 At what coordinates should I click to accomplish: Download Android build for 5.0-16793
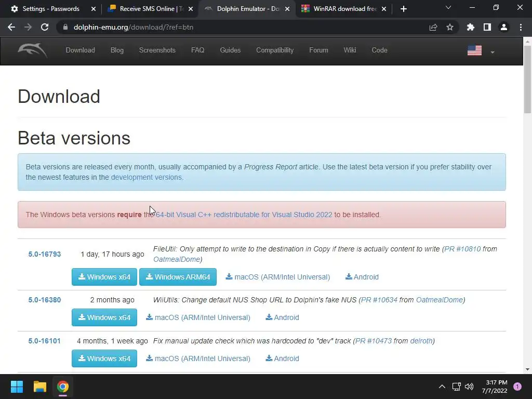click(x=362, y=277)
